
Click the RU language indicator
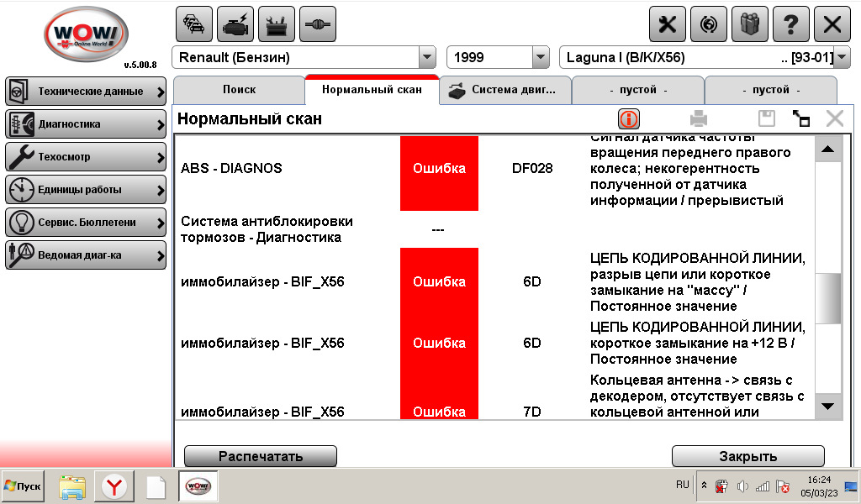click(683, 485)
